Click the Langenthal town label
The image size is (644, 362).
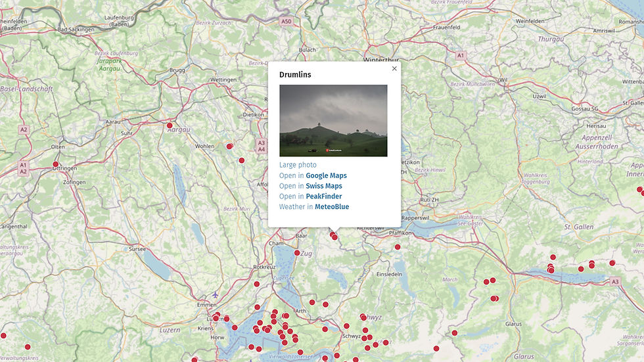coord(14,227)
